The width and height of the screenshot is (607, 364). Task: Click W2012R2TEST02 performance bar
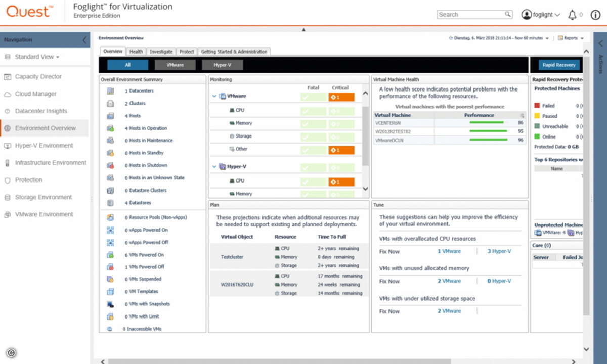click(488, 131)
